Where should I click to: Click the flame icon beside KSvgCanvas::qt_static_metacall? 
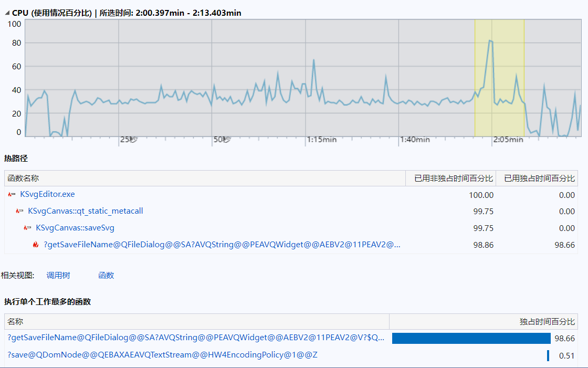tap(19, 211)
